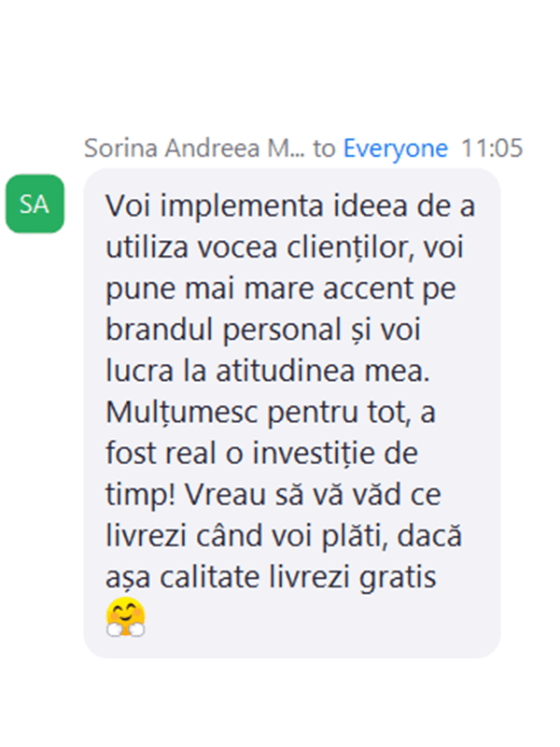Click the word "Sorina" in sender header
The height and width of the screenshot is (747, 560).
coord(121,148)
